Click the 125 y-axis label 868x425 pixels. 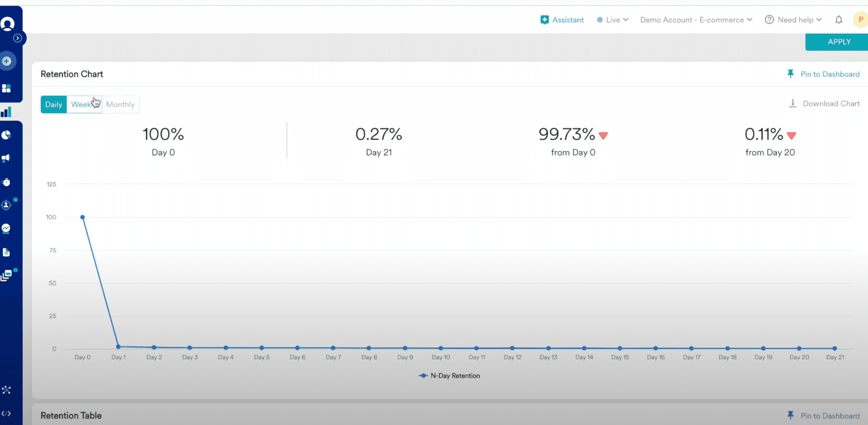coord(52,184)
